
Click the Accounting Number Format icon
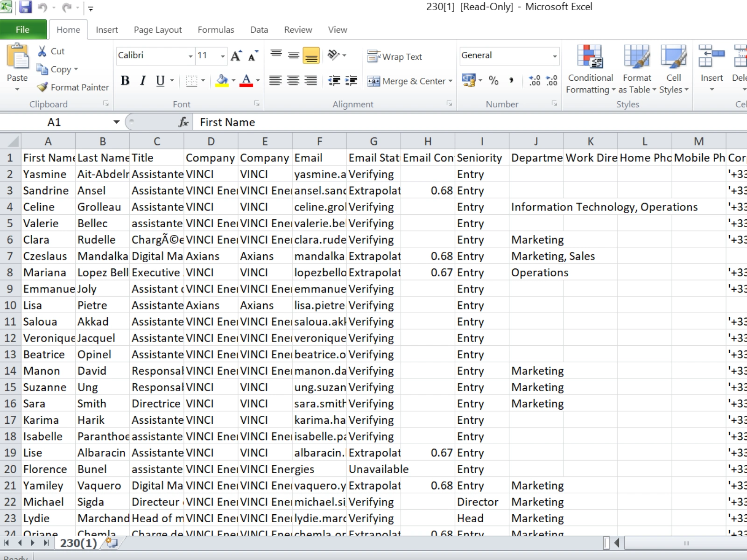[468, 80]
